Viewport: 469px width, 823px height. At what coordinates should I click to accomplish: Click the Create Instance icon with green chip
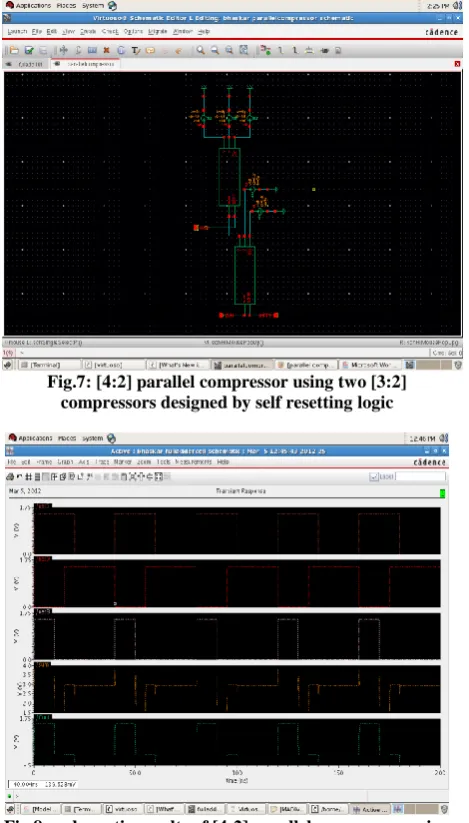click(266, 50)
